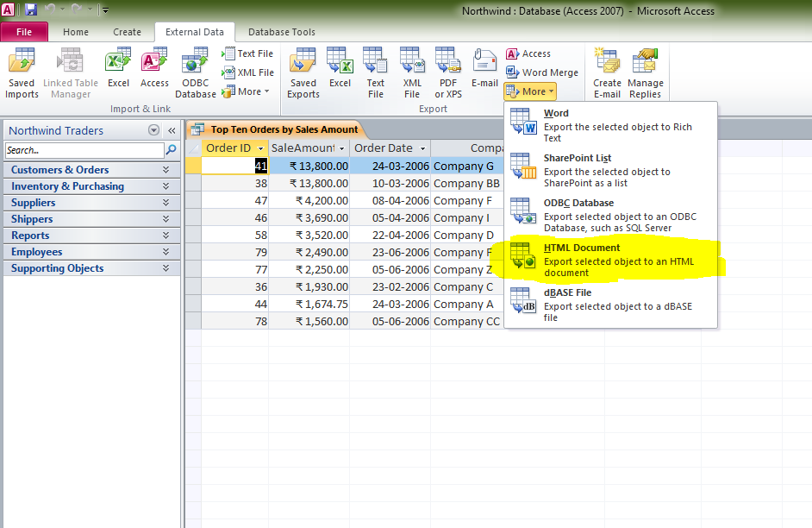Export to Access database
This screenshot has width=812, height=528.
528,53
